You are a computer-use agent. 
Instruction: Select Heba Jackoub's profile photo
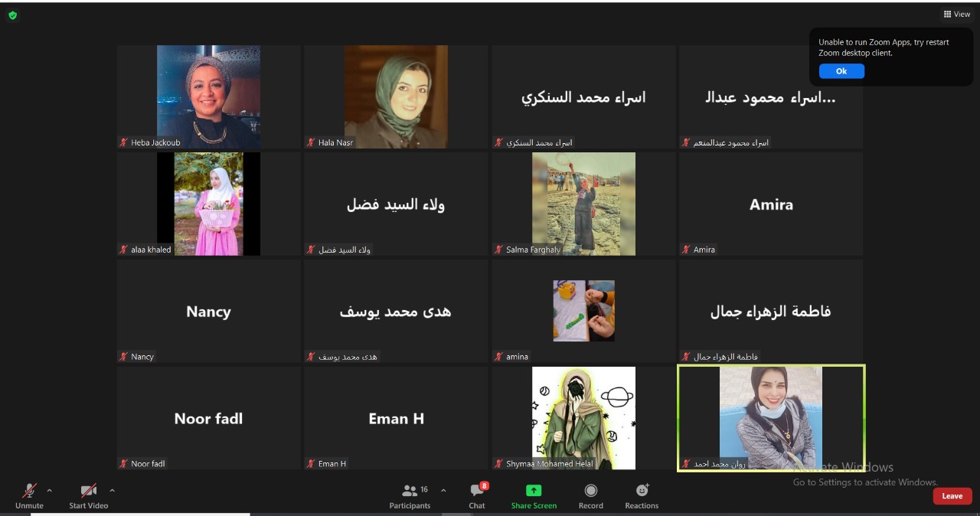point(208,96)
